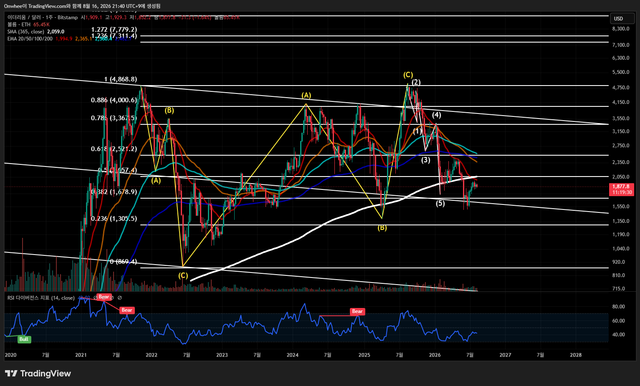Select the white wave label (5)
Image resolution: width=640 pixels, height=386 pixels.
[x=440, y=203]
